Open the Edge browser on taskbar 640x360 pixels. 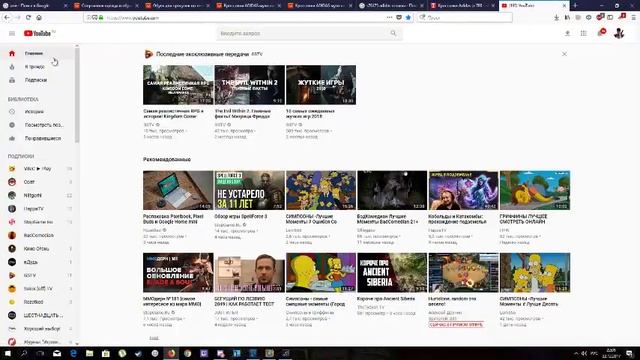coord(73,353)
